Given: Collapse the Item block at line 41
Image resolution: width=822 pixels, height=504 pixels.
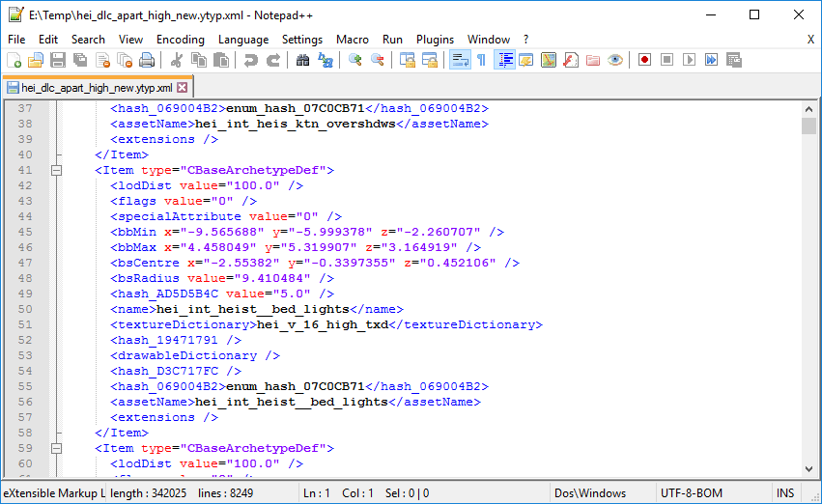Looking at the screenshot, I should click(x=56, y=170).
